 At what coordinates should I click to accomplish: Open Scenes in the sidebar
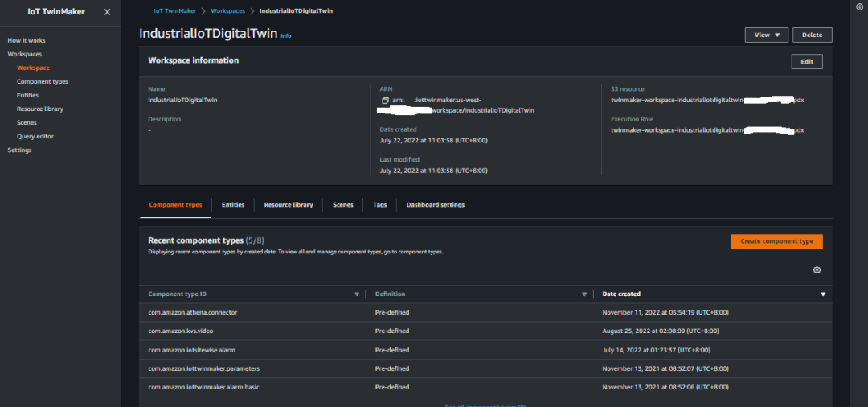coord(27,122)
